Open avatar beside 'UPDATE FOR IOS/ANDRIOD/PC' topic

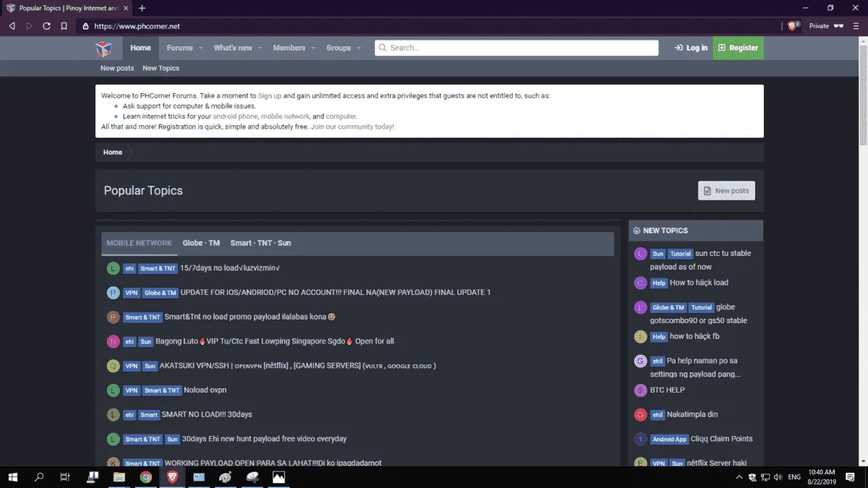click(x=114, y=293)
